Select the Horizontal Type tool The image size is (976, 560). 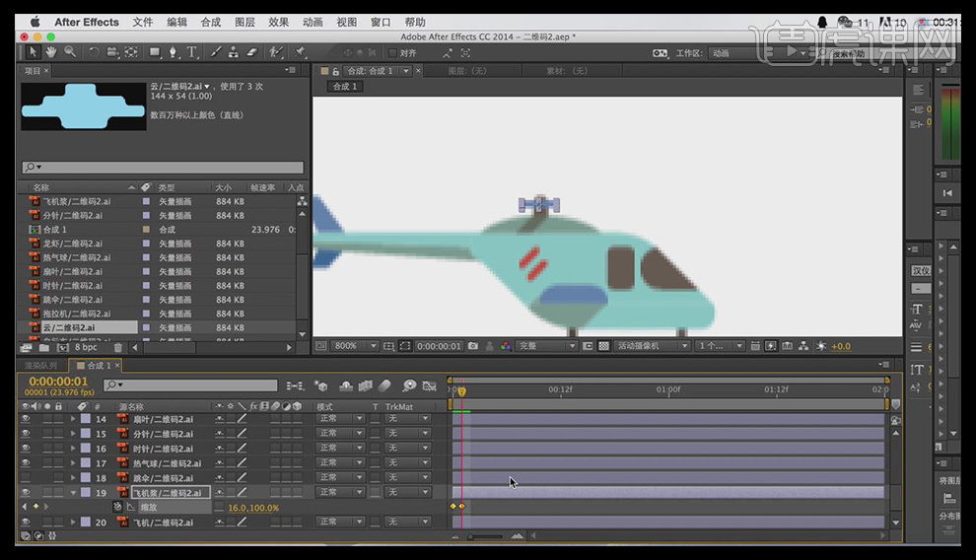tap(191, 52)
